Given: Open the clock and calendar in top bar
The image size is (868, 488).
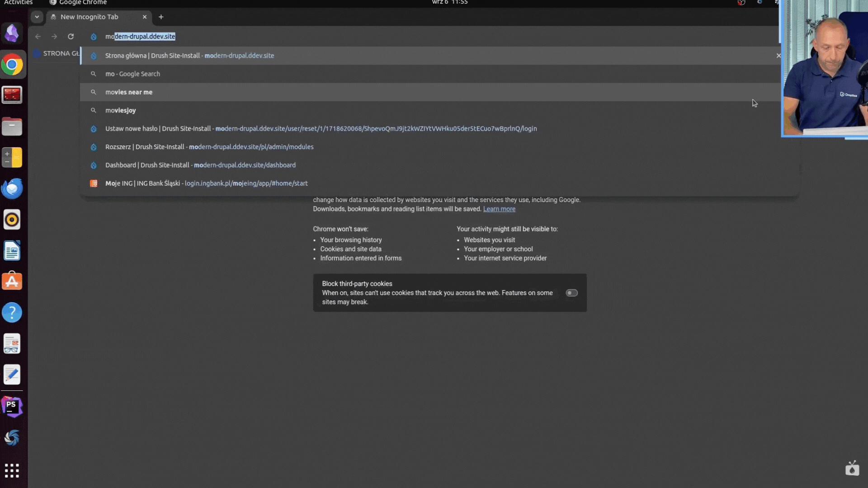Looking at the screenshot, I should click(449, 3).
